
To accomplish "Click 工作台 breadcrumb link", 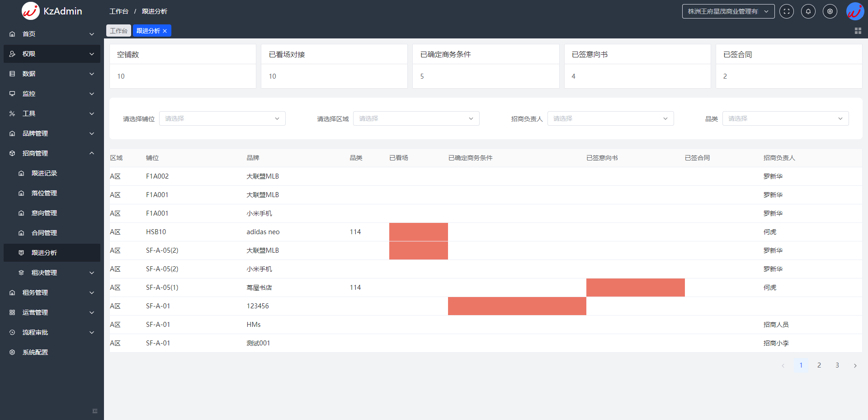I will pyautogui.click(x=119, y=11).
